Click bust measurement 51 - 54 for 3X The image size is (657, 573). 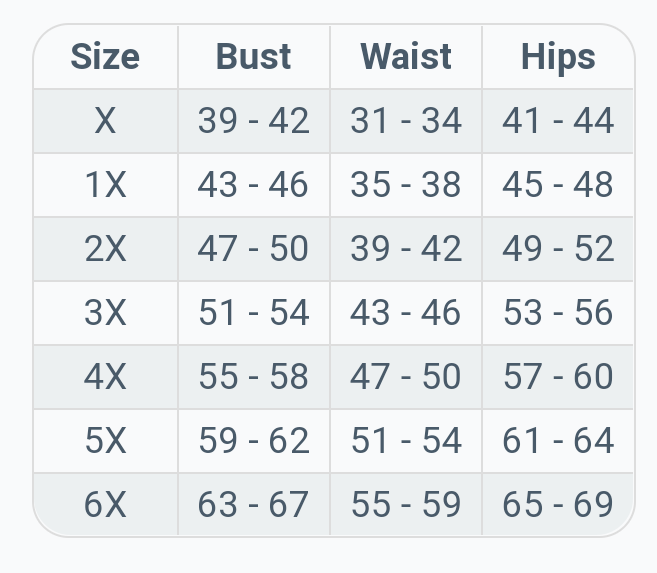(254, 313)
